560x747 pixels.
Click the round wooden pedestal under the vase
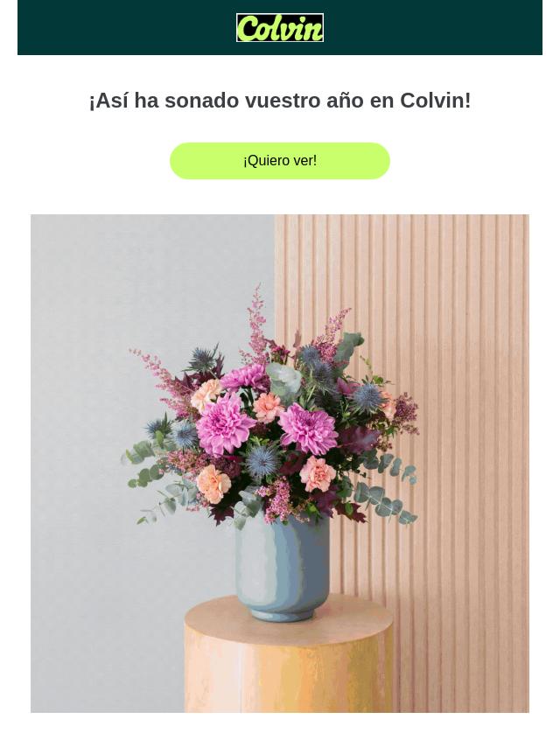(x=289, y=658)
